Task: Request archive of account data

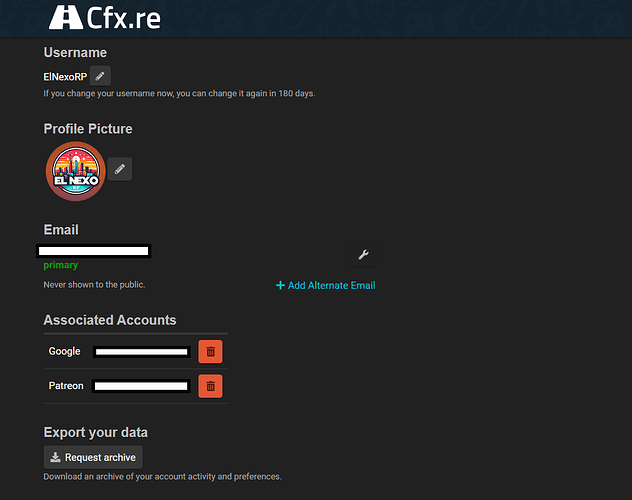Action: point(93,457)
